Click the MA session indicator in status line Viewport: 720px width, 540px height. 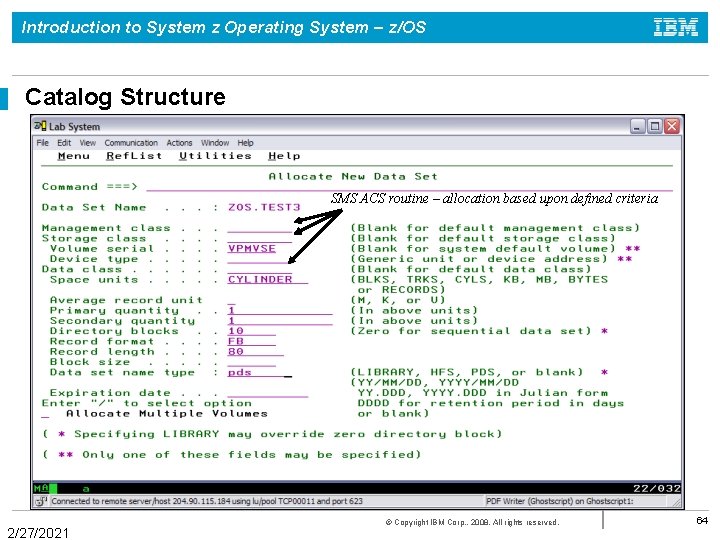coord(41,489)
